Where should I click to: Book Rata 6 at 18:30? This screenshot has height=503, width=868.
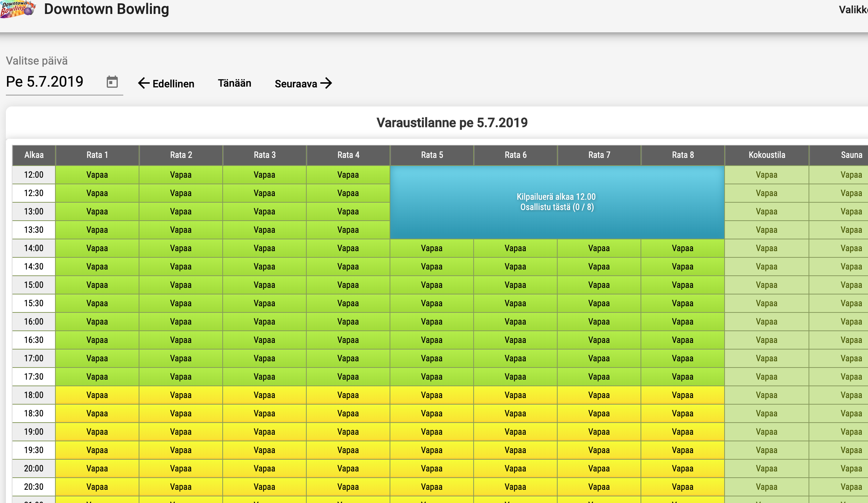(x=515, y=413)
